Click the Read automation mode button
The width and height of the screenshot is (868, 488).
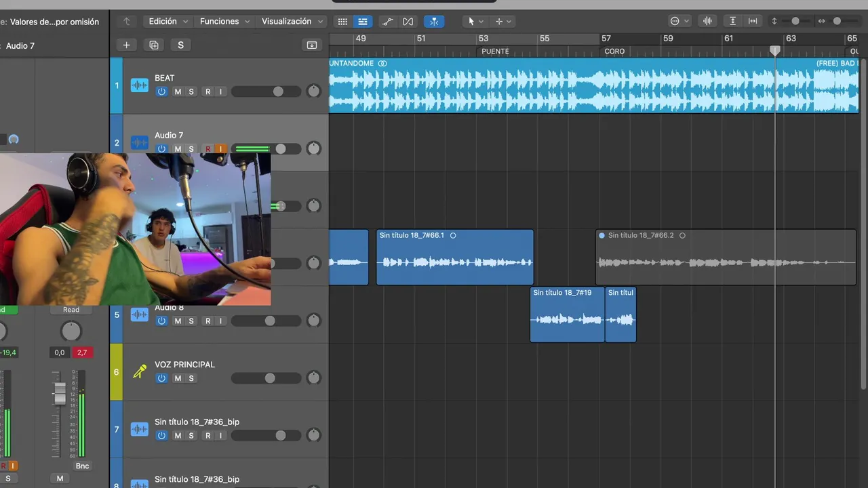pyautogui.click(x=71, y=310)
